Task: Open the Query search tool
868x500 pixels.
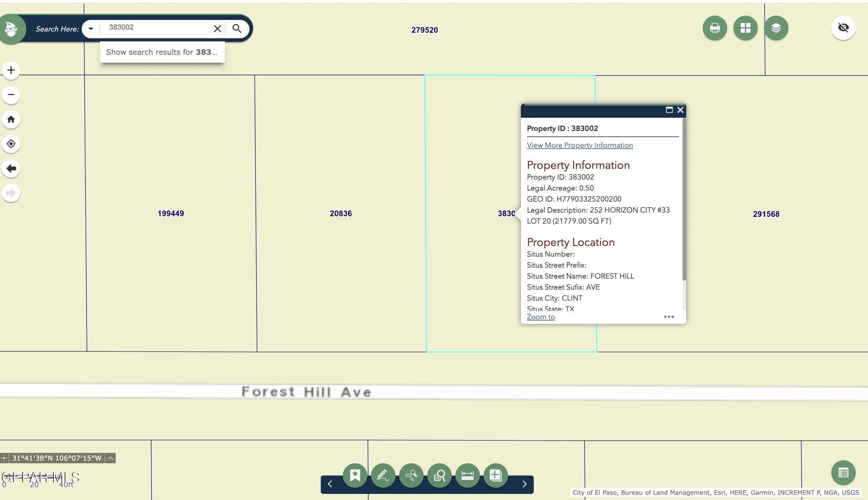Action: point(439,475)
